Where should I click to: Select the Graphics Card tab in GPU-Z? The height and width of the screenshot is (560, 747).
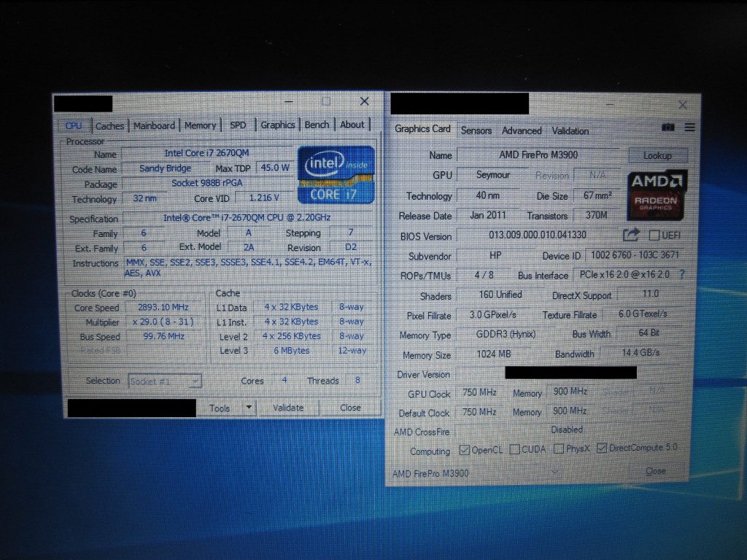[422, 129]
